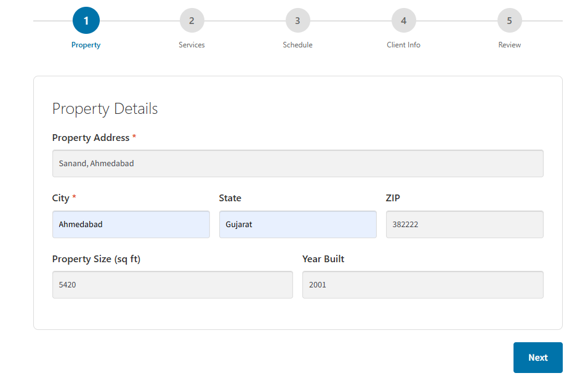Focus the City field containing Ahmedabad
Screen dimensions: 588x381
click(x=131, y=225)
